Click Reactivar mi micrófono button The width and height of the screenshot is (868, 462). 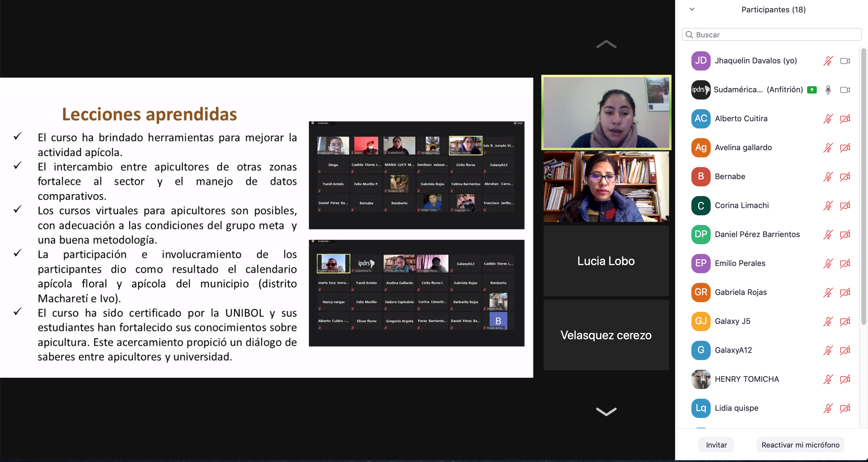[x=800, y=445]
